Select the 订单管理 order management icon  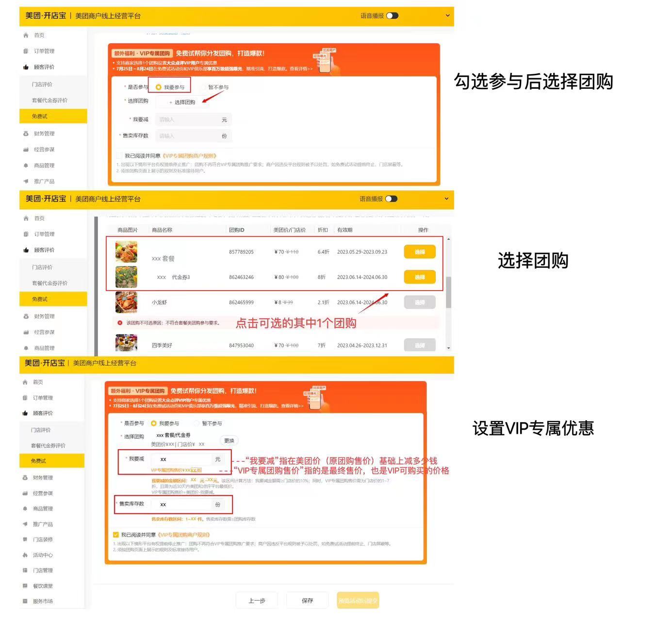25,51
